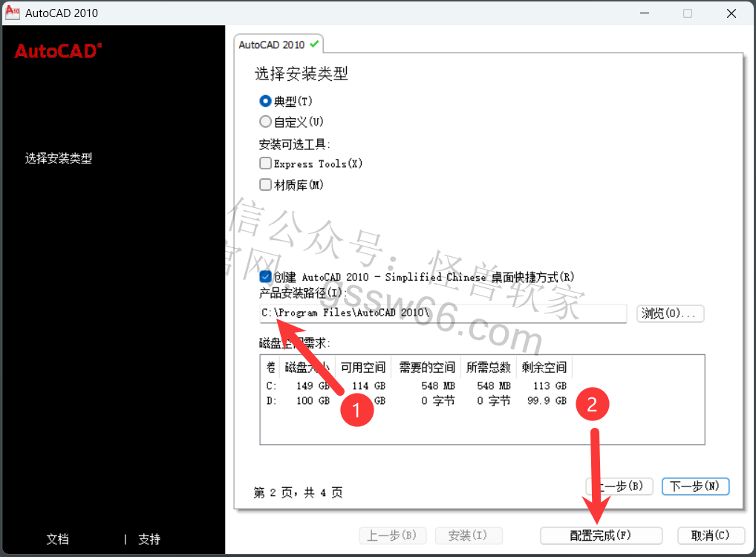
Task: Enable the Express Tools(X) checkbox
Action: tap(265, 163)
